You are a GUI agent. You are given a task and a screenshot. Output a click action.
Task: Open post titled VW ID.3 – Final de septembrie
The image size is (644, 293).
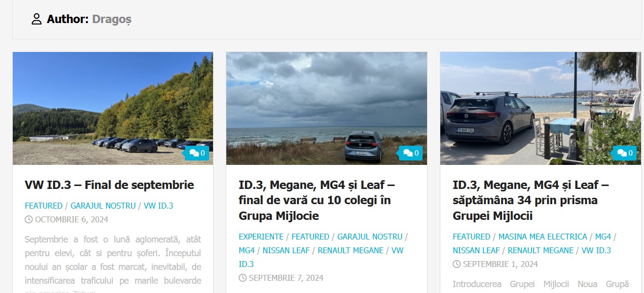point(109,185)
